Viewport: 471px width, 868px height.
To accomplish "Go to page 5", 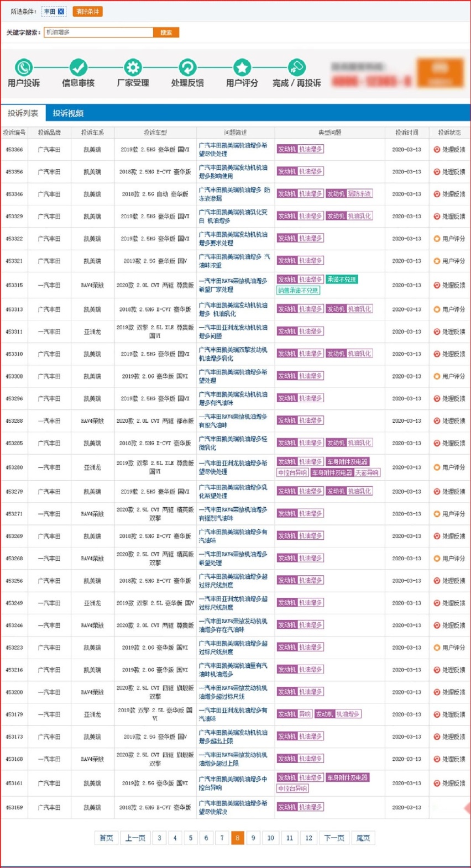I will (191, 838).
